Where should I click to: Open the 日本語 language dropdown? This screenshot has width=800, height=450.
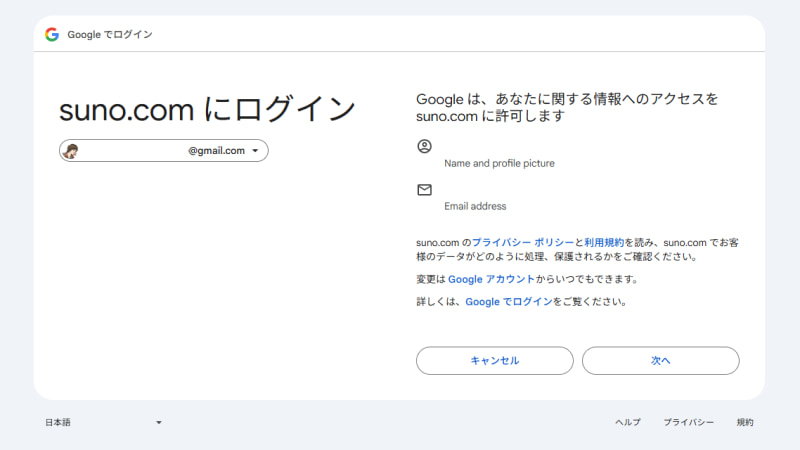tap(100, 422)
